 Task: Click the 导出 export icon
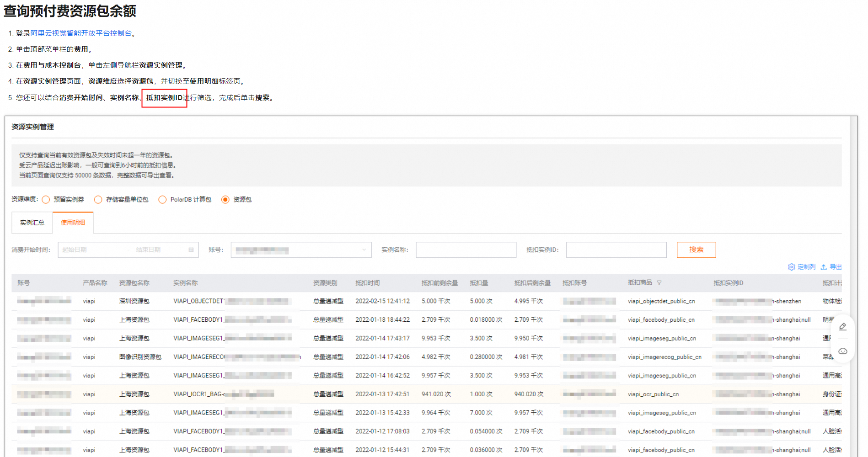[x=824, y=267]
